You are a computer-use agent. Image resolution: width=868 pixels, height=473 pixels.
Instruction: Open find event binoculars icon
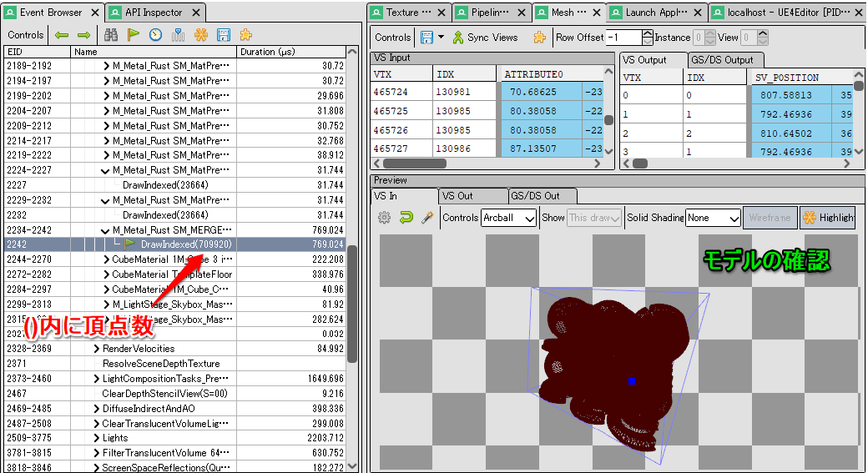click(x=111, y=35)
